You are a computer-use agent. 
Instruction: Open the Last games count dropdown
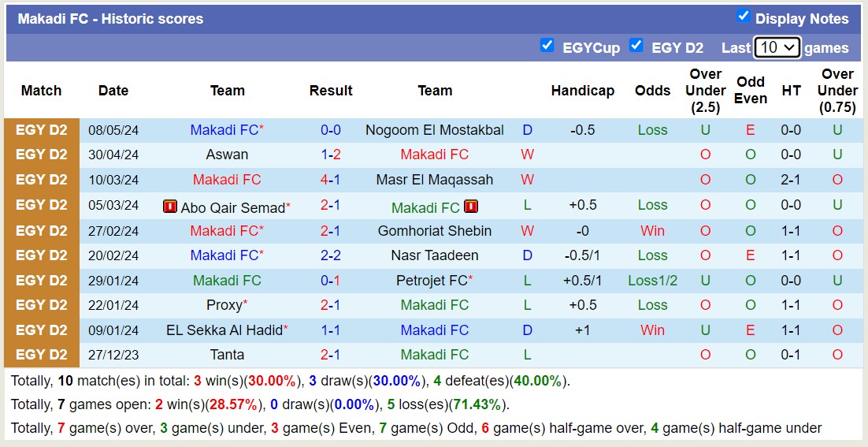click(777, 47)
